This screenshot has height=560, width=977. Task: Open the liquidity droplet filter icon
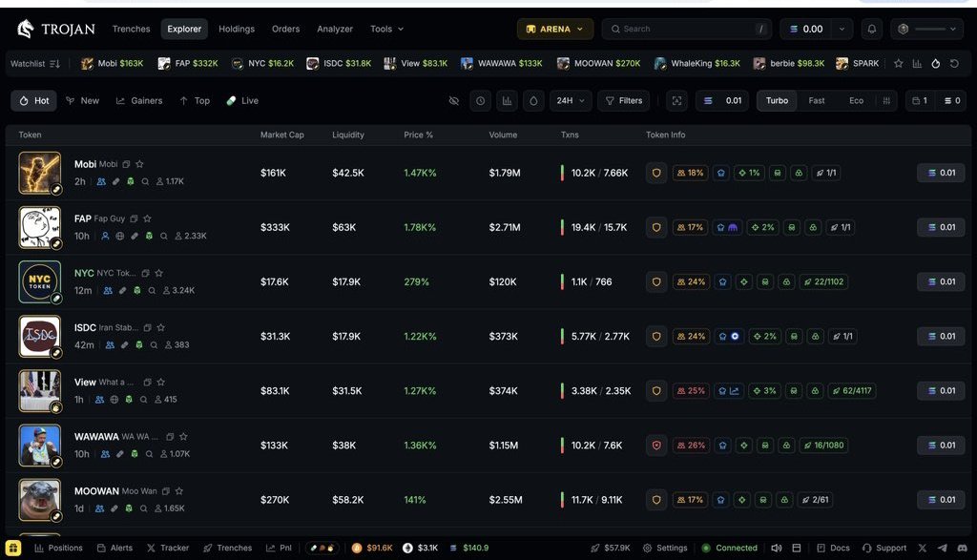533,100
